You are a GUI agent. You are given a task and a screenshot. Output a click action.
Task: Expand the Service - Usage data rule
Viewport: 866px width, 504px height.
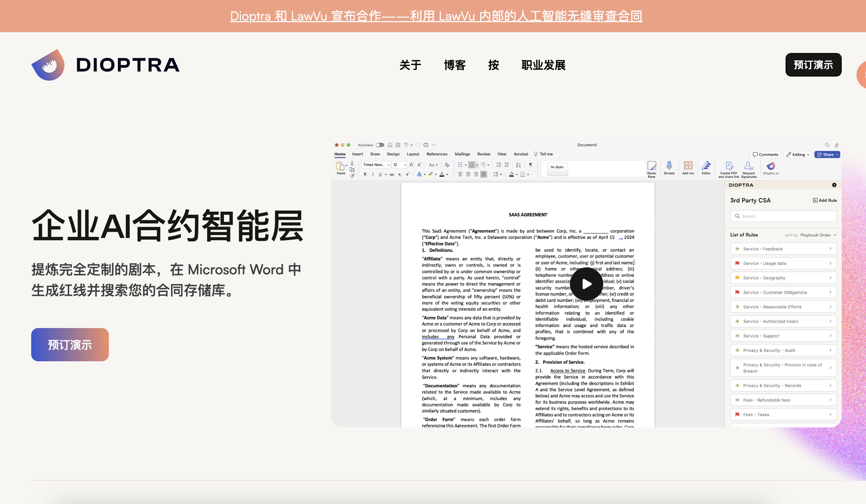[x=783, y=263]
